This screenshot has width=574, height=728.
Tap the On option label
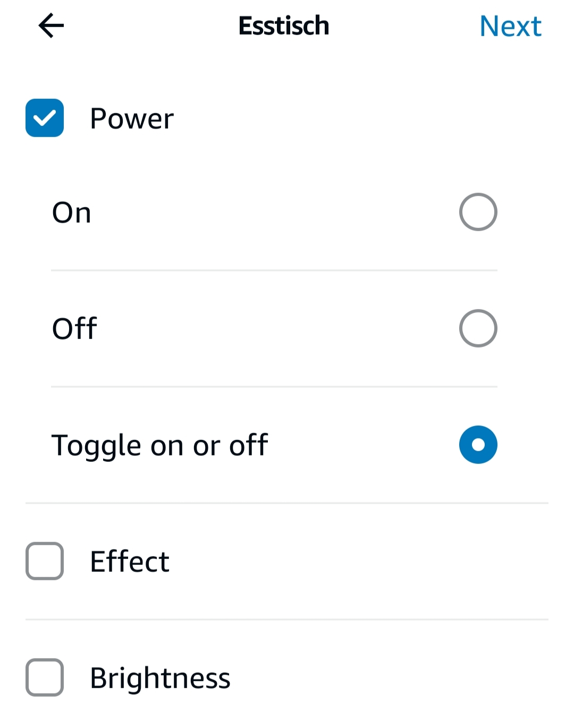pos(72,213)
